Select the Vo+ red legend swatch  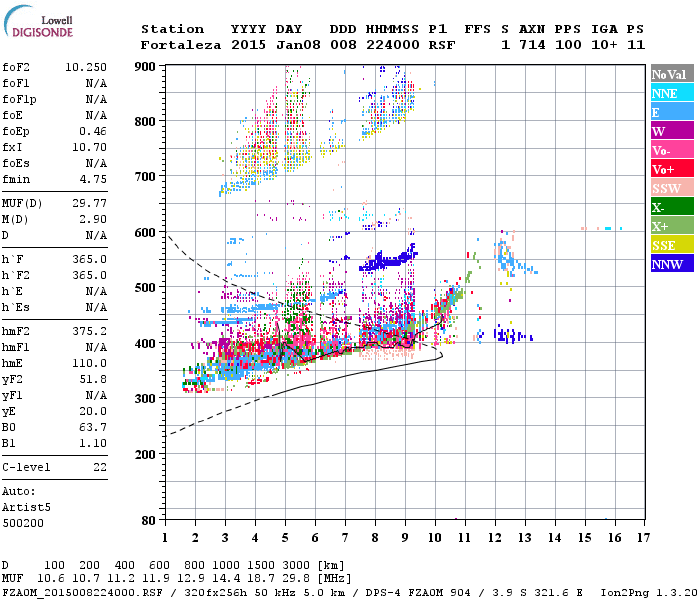[672, 169]
